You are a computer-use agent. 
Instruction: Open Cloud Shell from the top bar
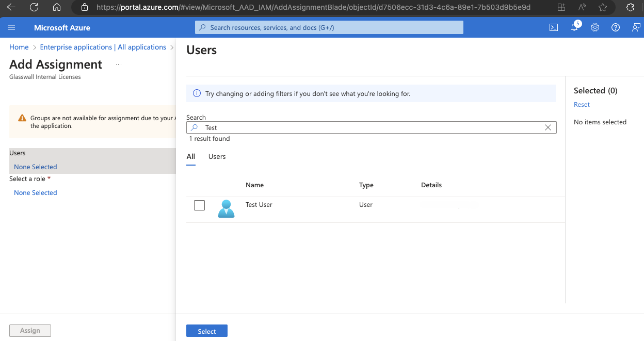554,28
